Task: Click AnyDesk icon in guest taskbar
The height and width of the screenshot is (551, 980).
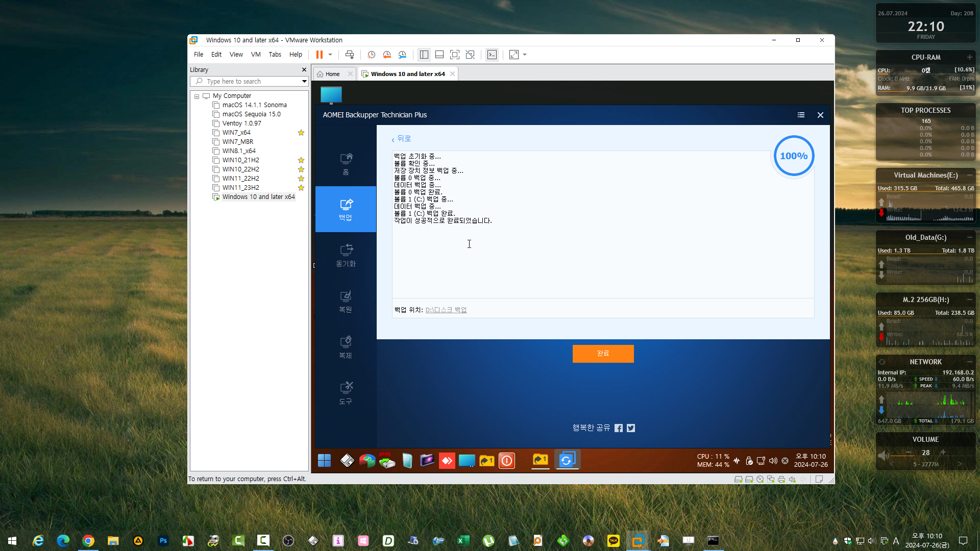Action: pyautogui.click(x=447, y=461)
